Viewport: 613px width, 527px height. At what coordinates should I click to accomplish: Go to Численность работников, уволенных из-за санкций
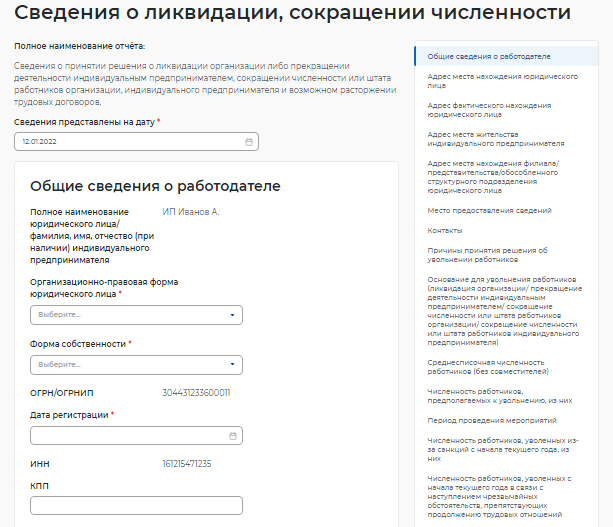coord(503,450)
